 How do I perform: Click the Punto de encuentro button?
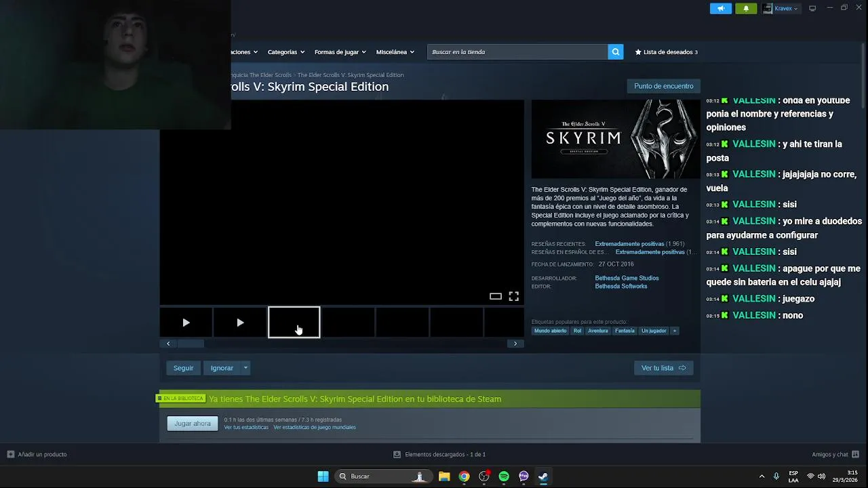pos(663,86)
